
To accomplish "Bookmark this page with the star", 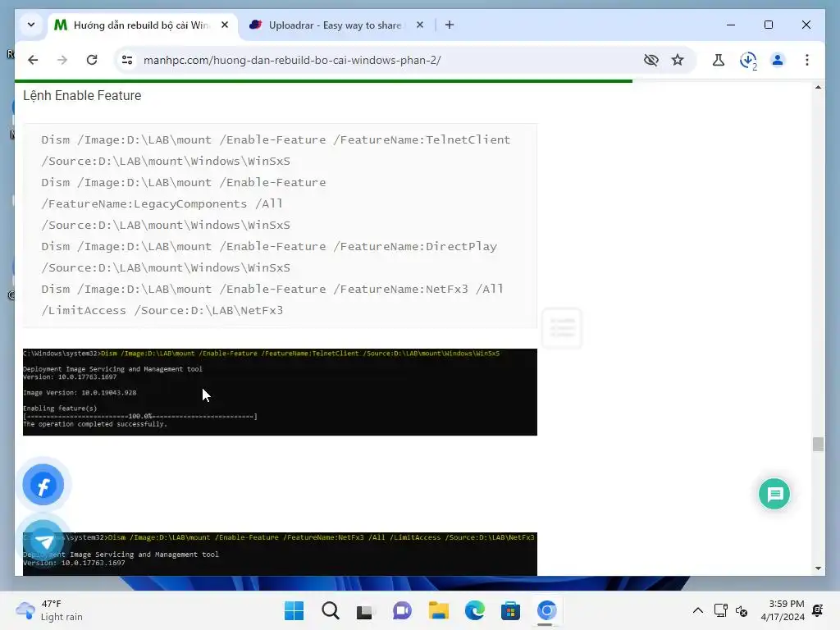I will 678,60.
